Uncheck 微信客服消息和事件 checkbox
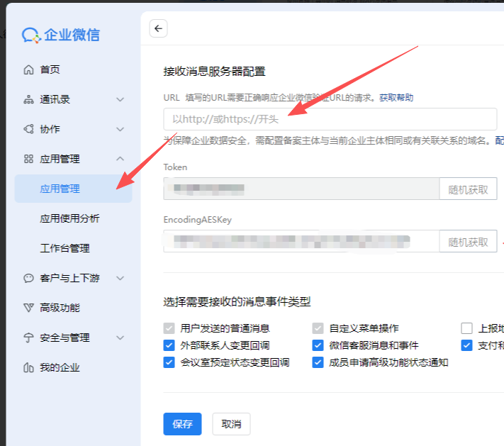This screenshot has height=446, width=504. [318, 345]
